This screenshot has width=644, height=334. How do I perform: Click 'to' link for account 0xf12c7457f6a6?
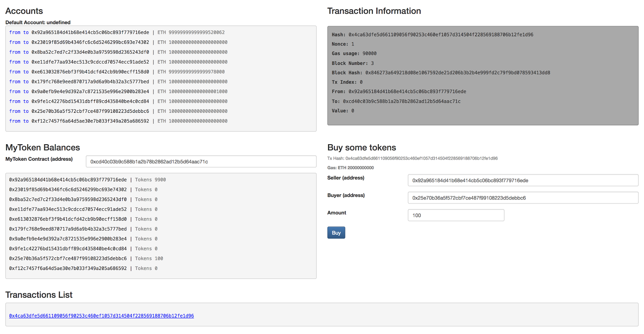point(26,121)
